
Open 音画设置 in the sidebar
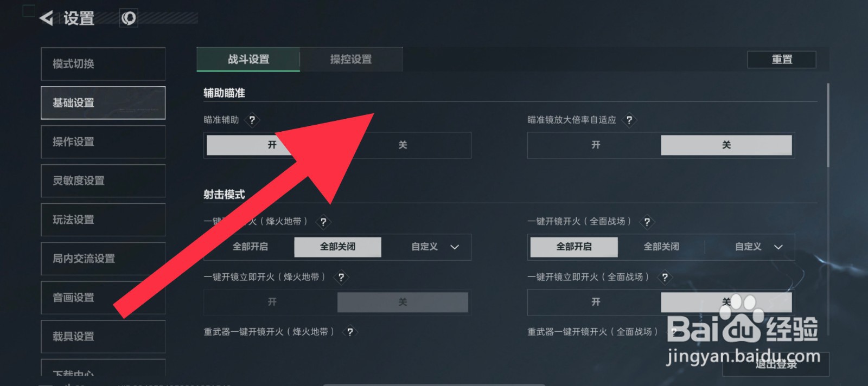pyautogui.click(x=103, y=297)
